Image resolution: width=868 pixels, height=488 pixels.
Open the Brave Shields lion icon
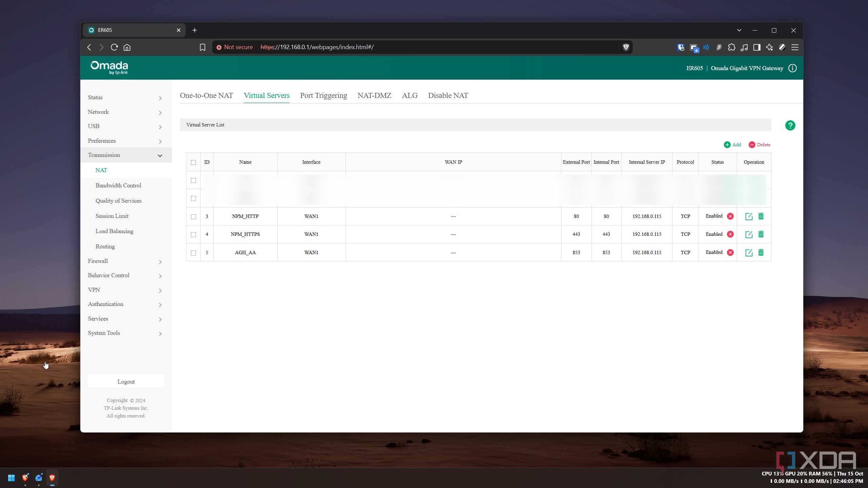tap(626, 47)
